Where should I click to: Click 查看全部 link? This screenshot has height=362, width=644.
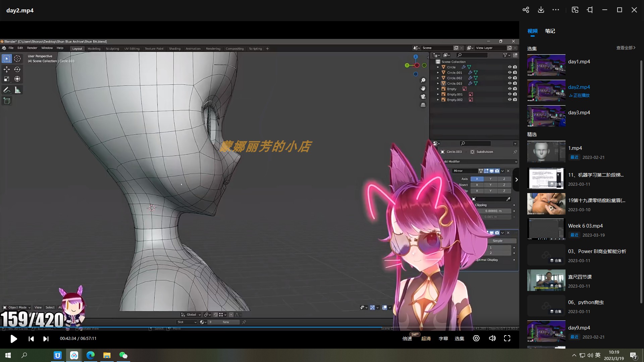pyautogui.click(x=626, y=48)
